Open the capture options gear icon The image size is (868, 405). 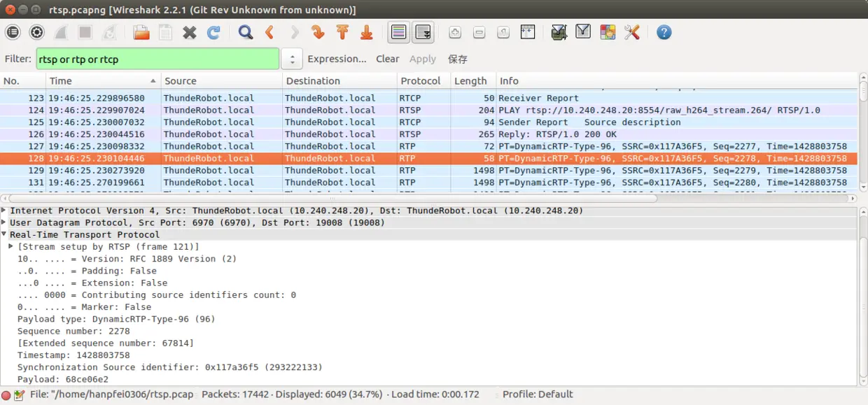36,32
